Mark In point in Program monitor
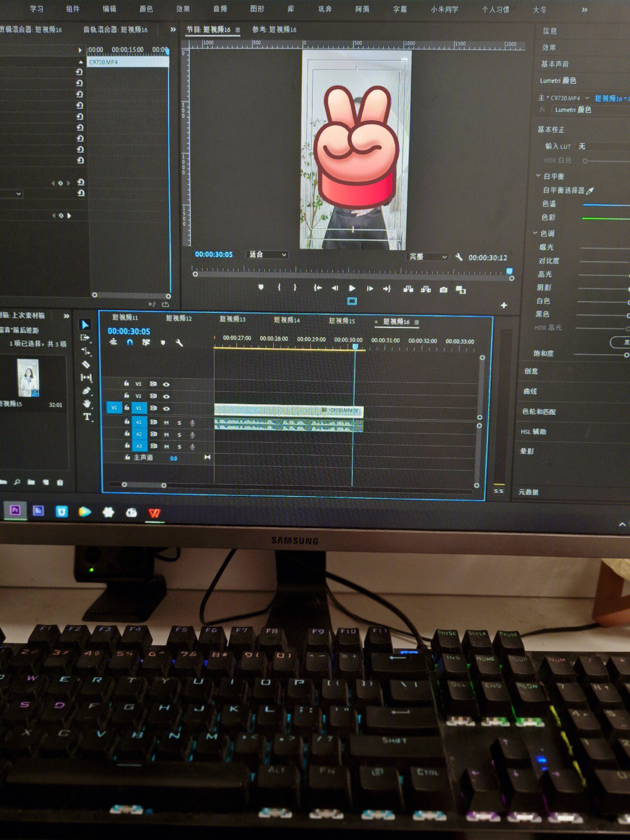Screen dimensions: 630x840 click(279, 287)
